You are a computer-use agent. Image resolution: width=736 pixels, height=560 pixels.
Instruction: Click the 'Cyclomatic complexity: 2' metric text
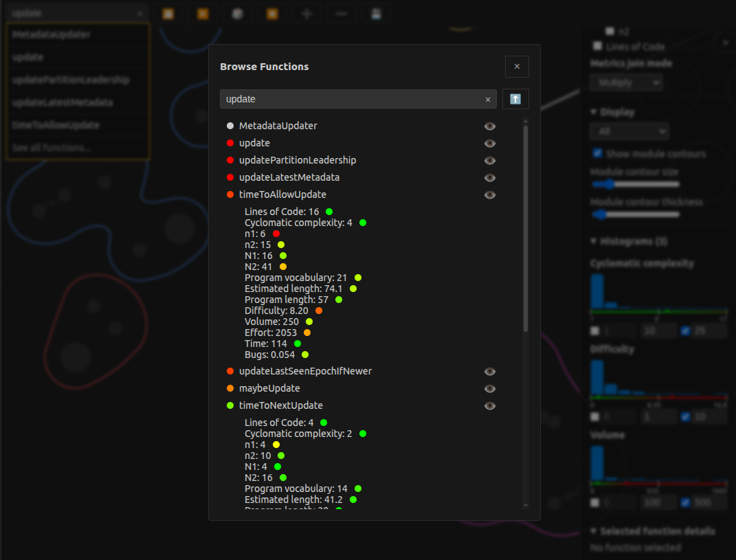[298, 434]
